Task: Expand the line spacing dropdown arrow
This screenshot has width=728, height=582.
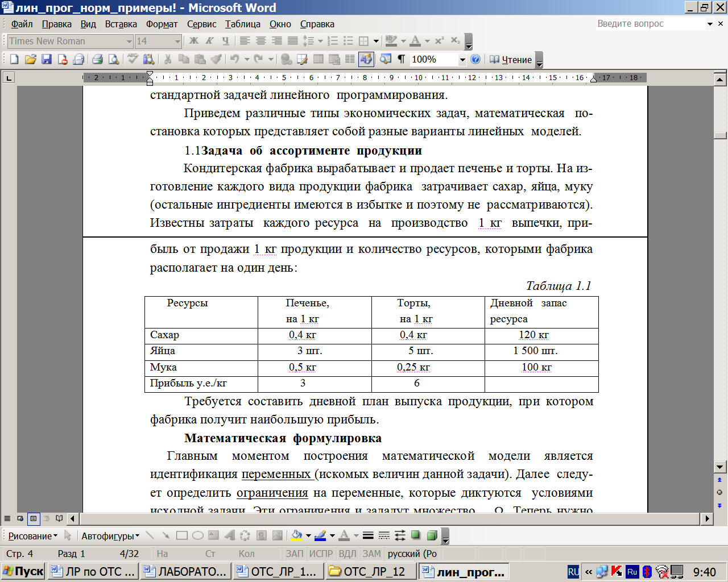Action: coord(320,41)
